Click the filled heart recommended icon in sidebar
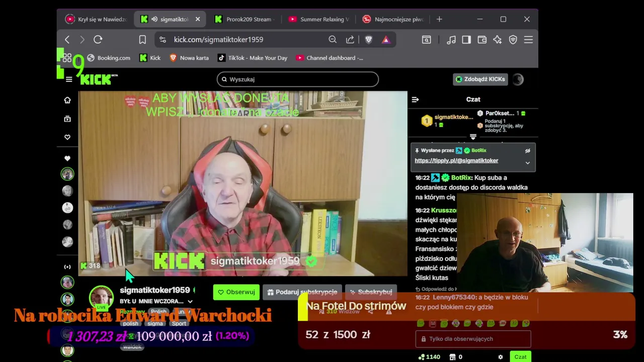This screenshot has width=644, height=362. coord(67,158)
